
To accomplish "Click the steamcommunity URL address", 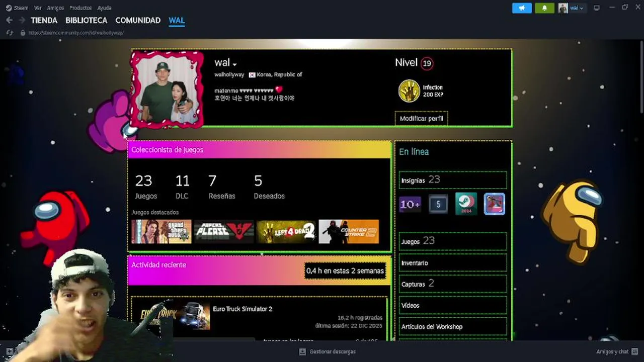I will 76,33.
